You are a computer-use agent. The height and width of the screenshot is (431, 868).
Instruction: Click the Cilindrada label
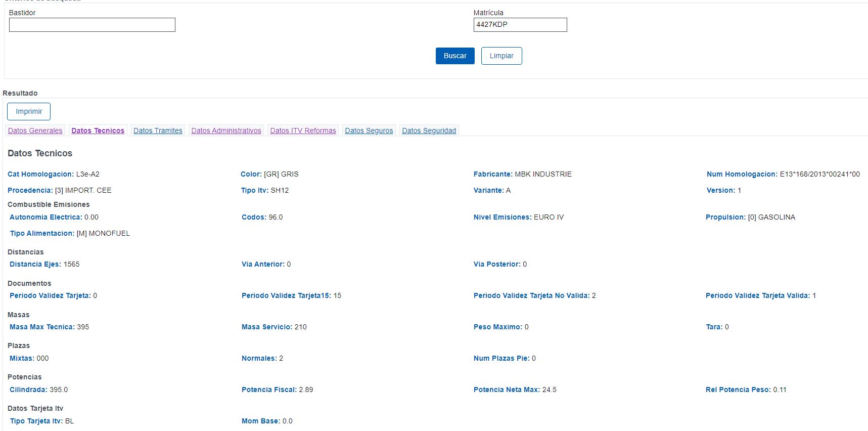tap(28, 390)
